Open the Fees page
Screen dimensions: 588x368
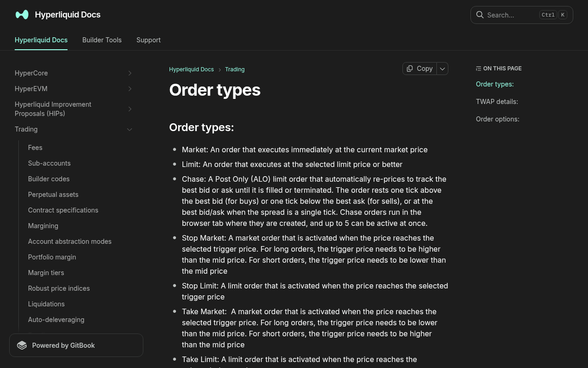coord(35,148)
